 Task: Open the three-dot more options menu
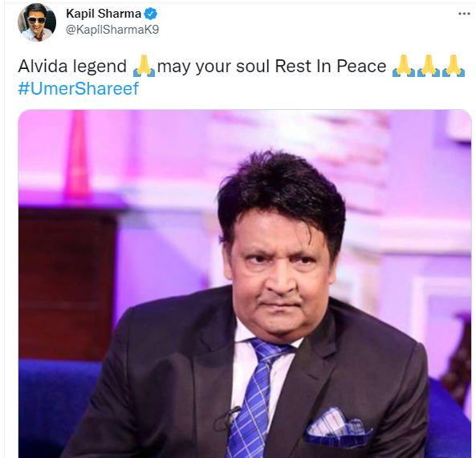click(x=464, y=14)
